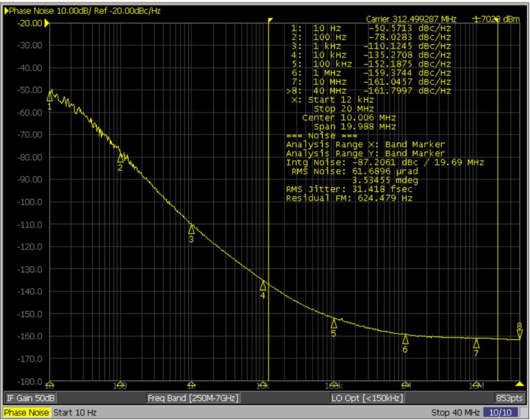Viewport: 530px width, 420px height.
Task: Select marker 2 triangle at 100 Hz
Action: (121, 158)
